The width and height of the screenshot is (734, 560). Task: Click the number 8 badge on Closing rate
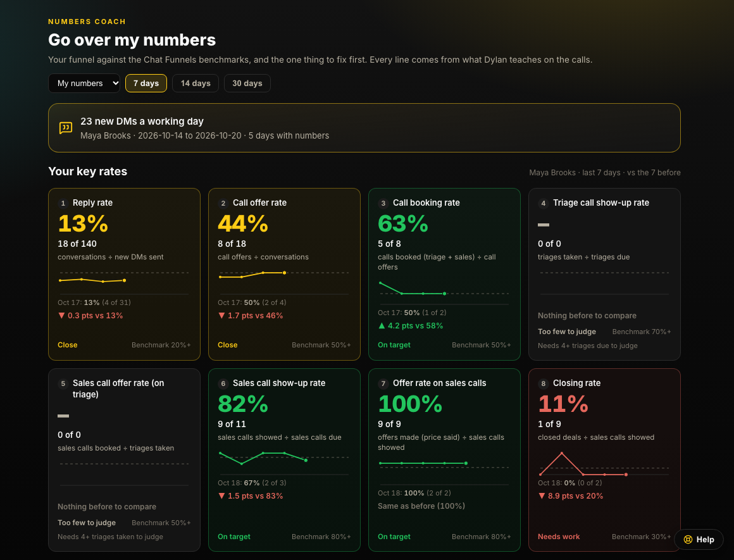pyautogui.click(x=544, y=383)
